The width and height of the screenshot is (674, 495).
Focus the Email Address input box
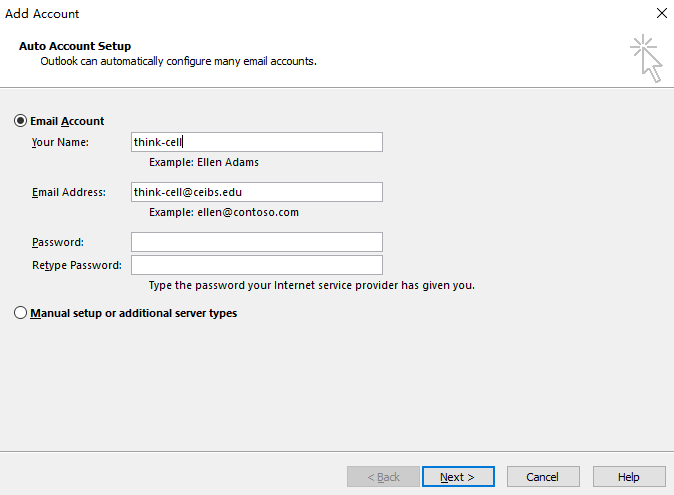pos(256,192)
